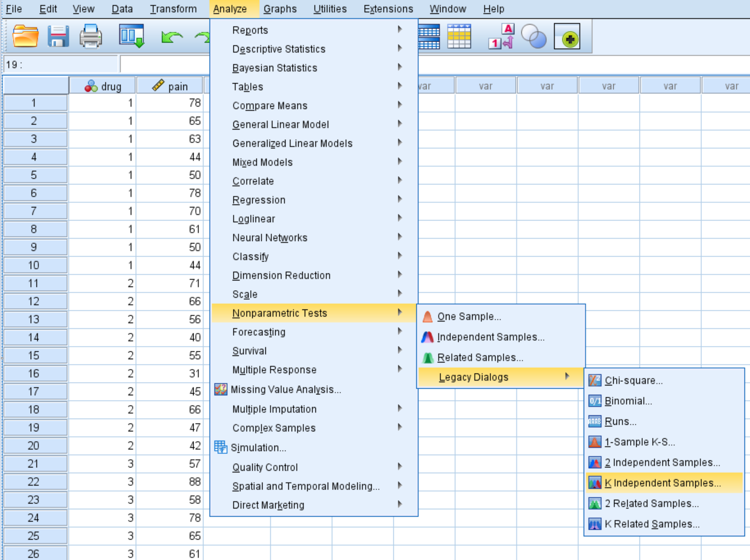
Task: Click the Value Labels icon
Action: click(502, 36)
